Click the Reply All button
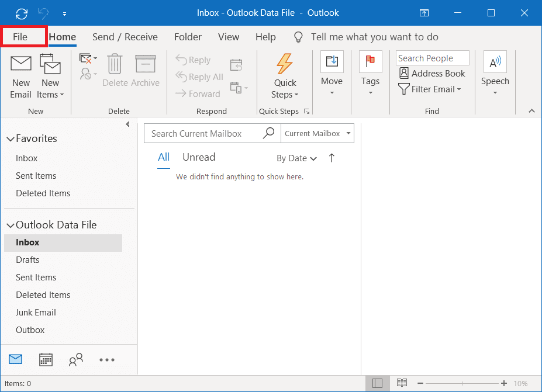542x392 pixels. pyautogui.click(x=199, y=77)
